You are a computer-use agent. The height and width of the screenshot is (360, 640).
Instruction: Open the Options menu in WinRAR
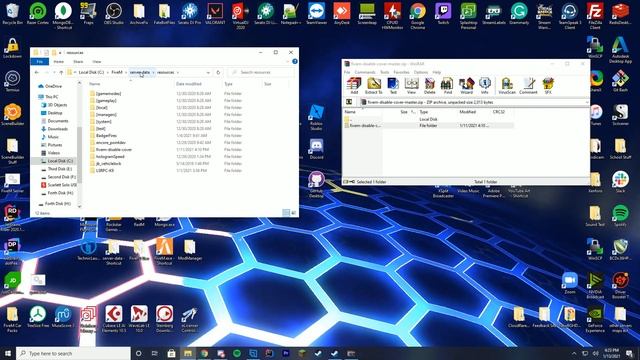tap(421, 72)
